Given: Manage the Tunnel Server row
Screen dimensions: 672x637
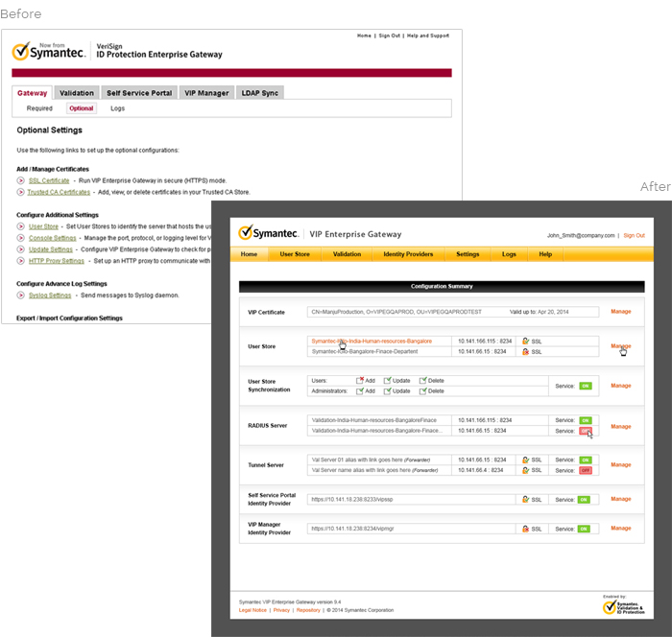Looking at the screenshot, I should pos(620,464).
